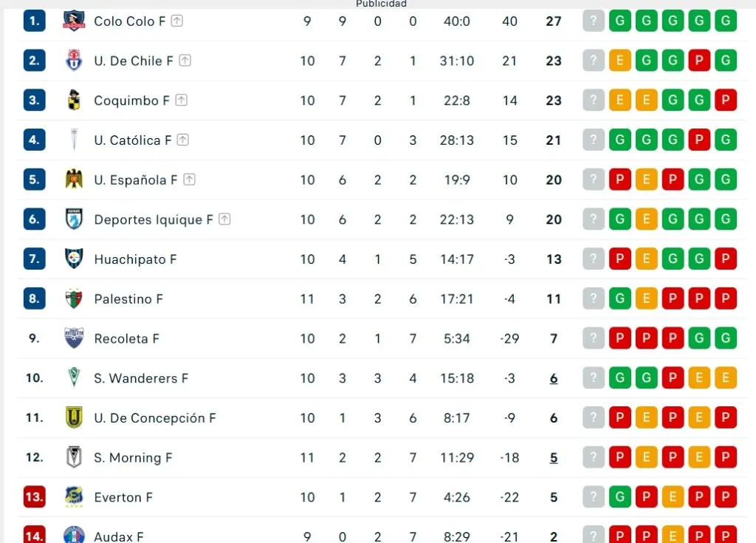Click the underlined points value for S. Wanderers
Viewport: 756px width, 543px height.
pos(553,378)
